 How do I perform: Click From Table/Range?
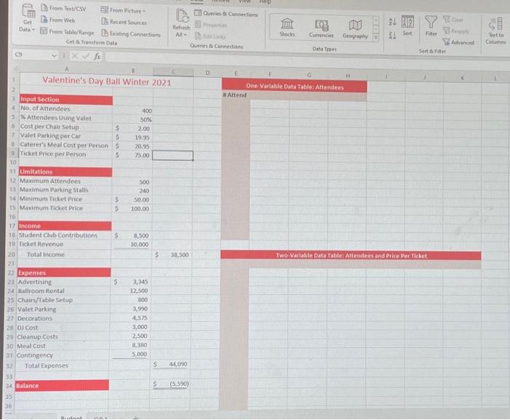coord(67,32)
